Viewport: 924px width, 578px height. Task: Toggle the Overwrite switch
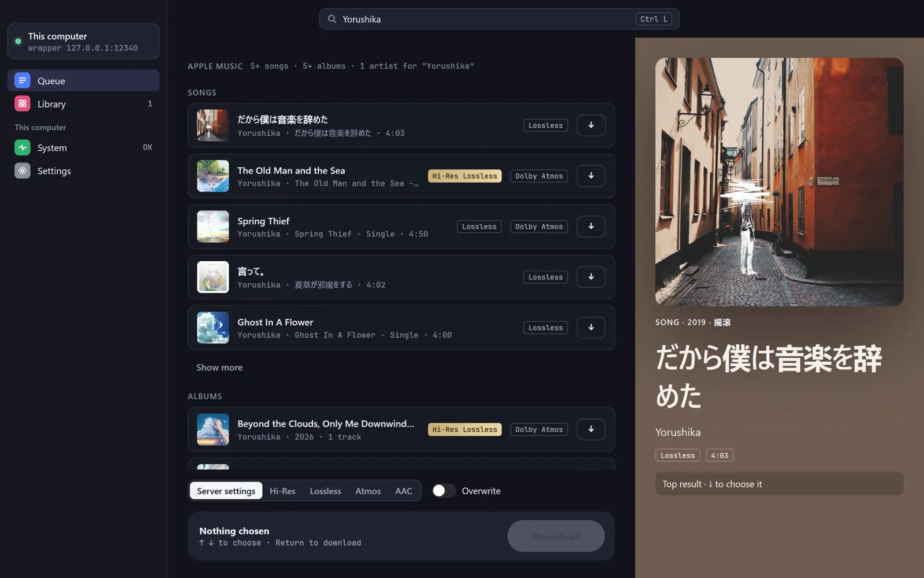click(x=444, y=491)
